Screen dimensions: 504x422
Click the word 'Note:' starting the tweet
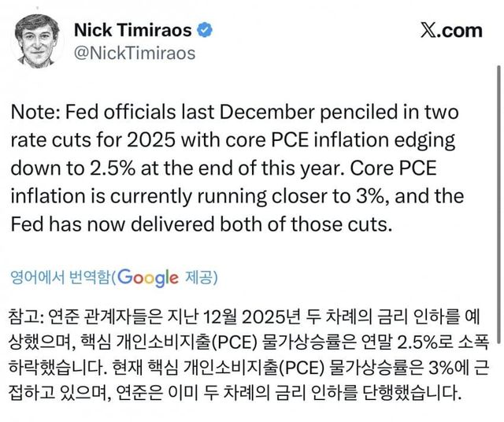click(x=33, y=112)
